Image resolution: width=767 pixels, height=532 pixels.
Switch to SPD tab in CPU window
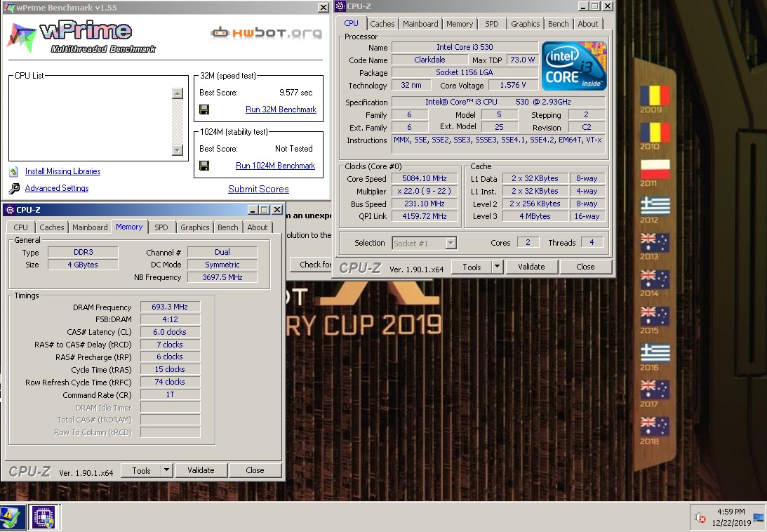point(492,24)
